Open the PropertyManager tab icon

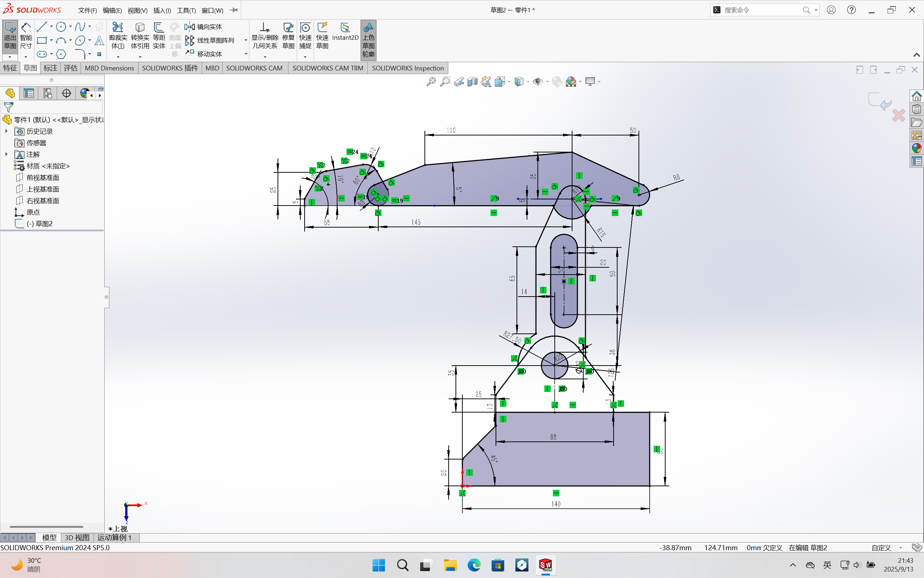pos(29,93)
